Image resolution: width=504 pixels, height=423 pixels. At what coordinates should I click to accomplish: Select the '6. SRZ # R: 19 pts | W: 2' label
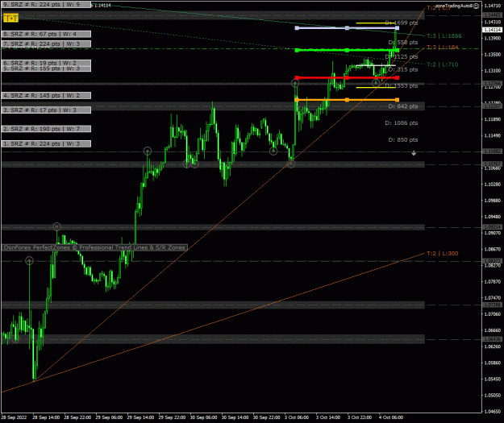tap(46, 63)
